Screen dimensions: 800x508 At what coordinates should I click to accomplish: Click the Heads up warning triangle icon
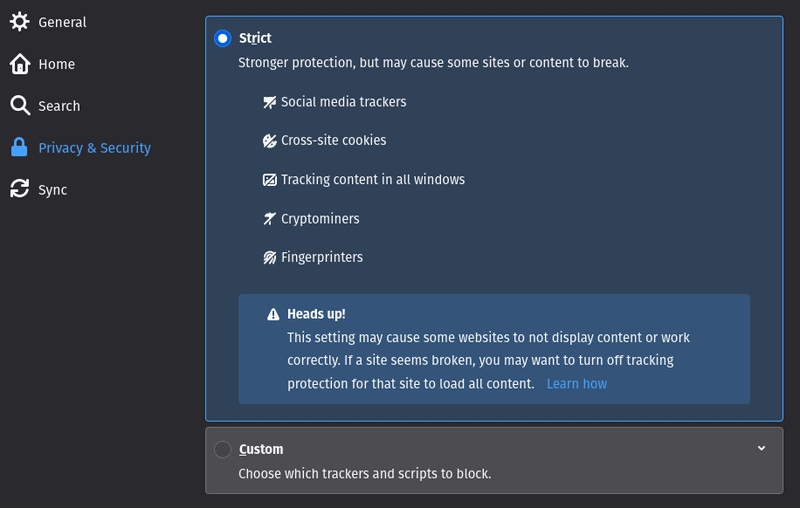[x=273, y=315]
